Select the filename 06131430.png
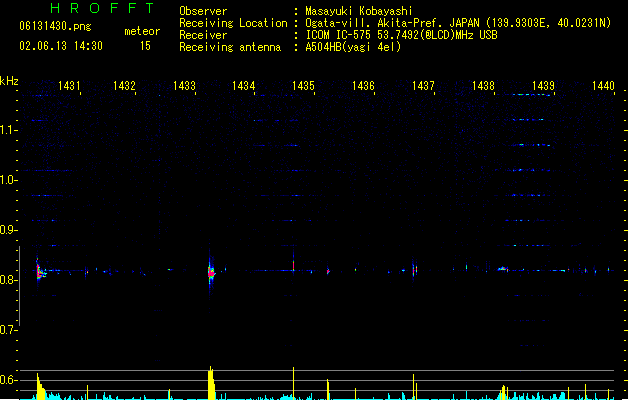Screen dimensions: 629x400 coord(55,26)
